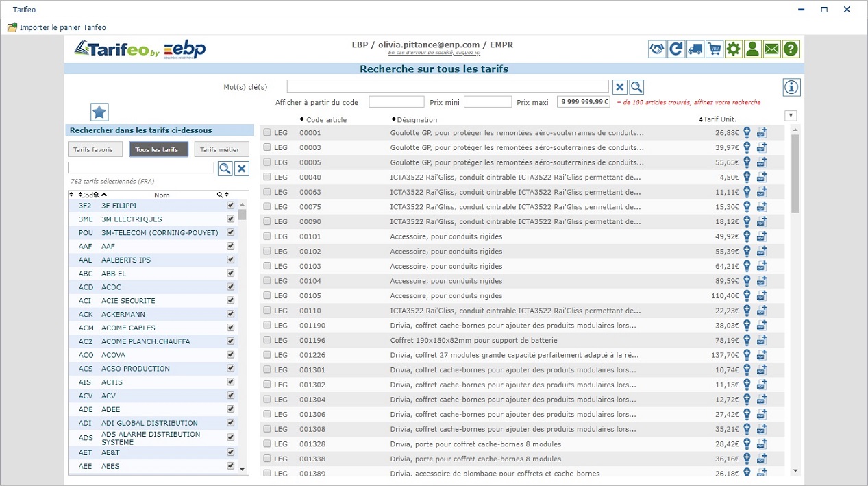Screen dimensions: 868x486
Task: Click the Coffret 190x180x82mm support de batterie row
Action: pos(522,341)
